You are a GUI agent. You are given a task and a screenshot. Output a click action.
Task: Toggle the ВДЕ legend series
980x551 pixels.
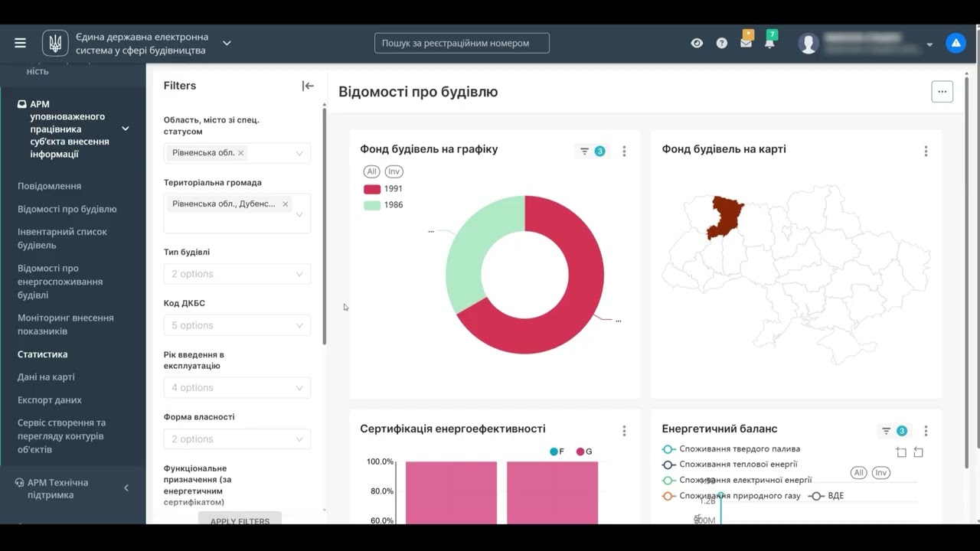pos(827,496)
